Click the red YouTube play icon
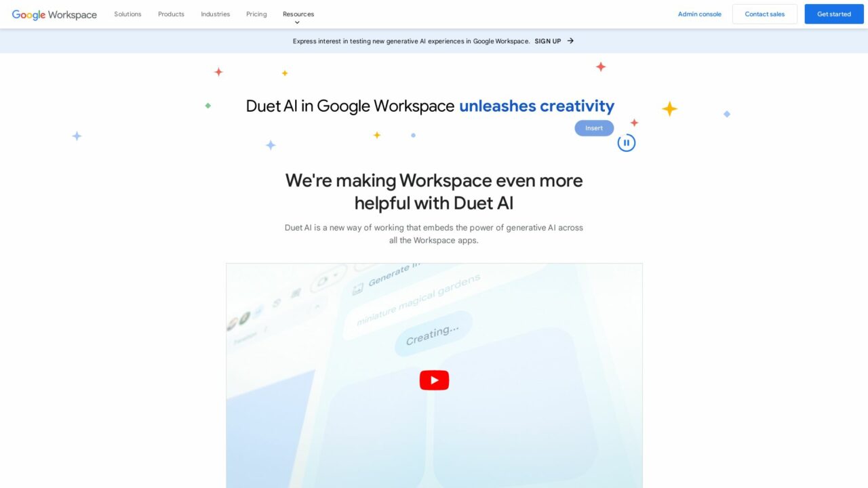 coord(434,380)
